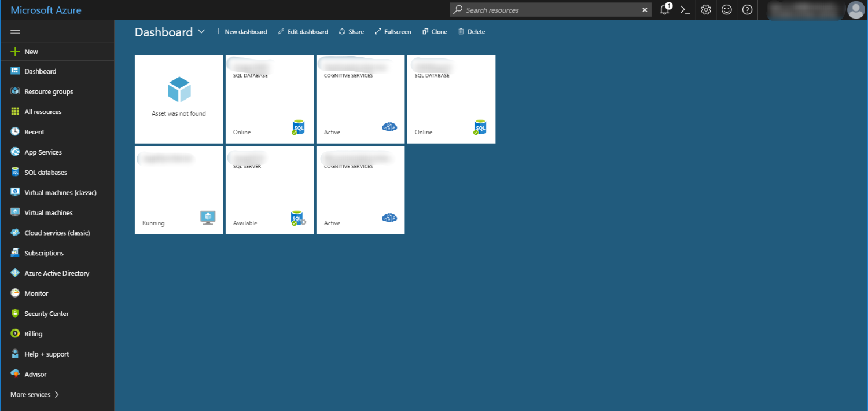The height and width of the screenshot is (411, 868).
Task: Open Azure Active Directory diamond icon
Action: (15, 273)
